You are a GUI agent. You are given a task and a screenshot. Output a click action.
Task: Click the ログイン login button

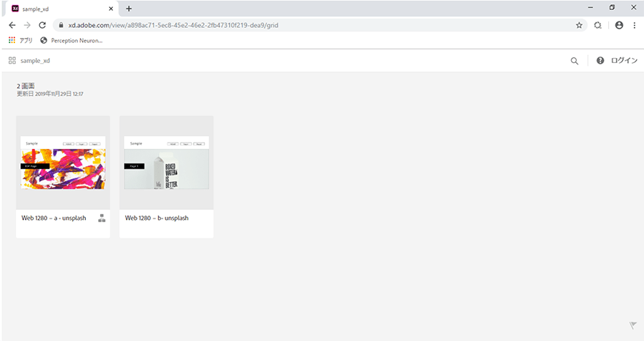click(x=624, y=60)
